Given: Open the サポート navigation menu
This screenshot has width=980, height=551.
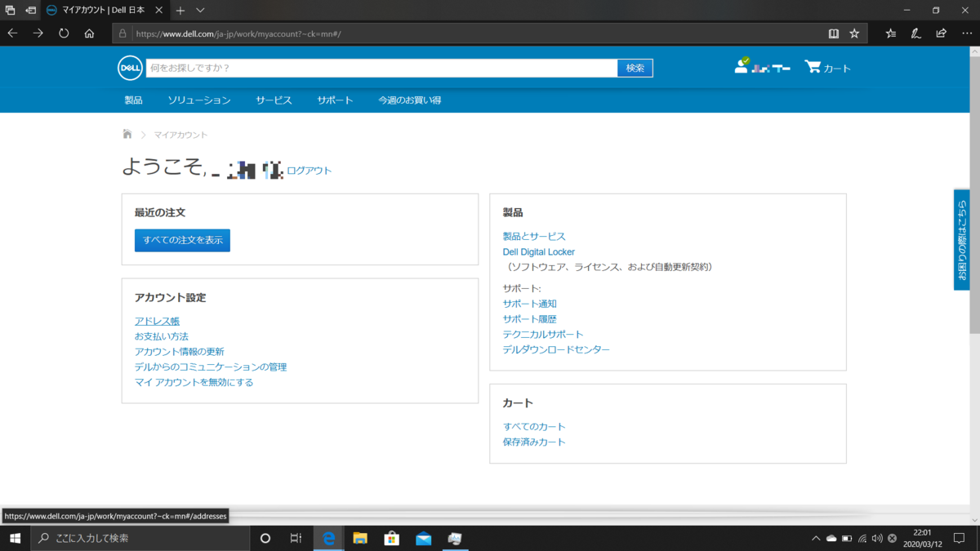Looking at the screenshot, I should coord(335,100).
